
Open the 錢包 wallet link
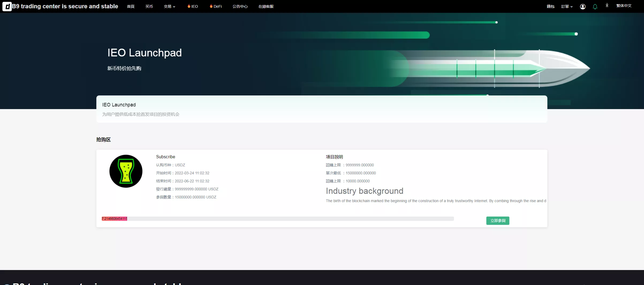click(550, 6)
